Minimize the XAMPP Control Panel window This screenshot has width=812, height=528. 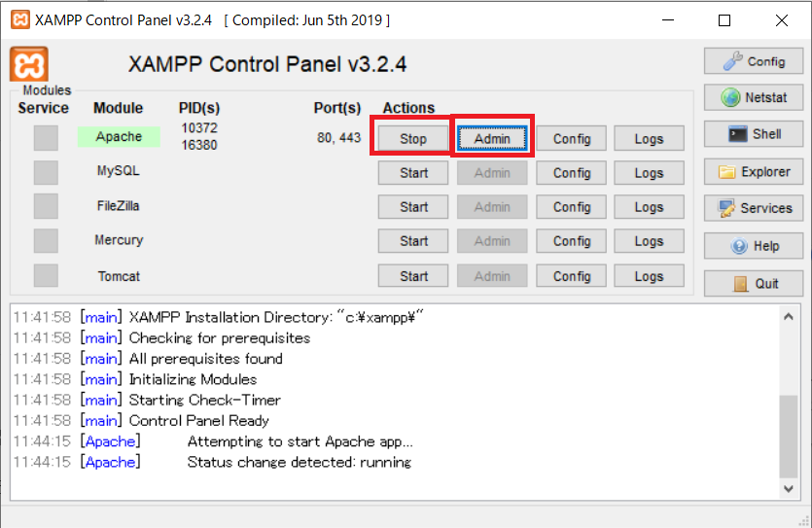click(668, 20)
